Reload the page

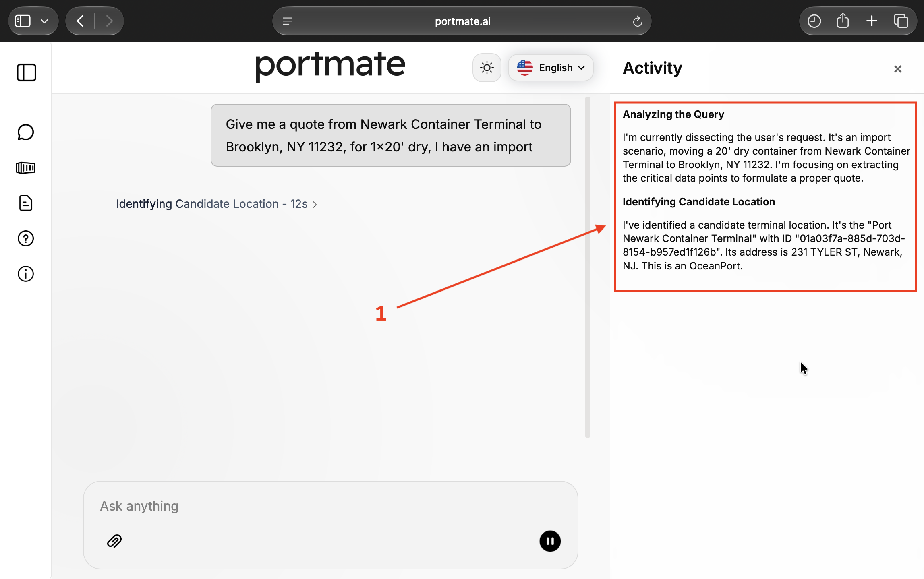pos(637,21)
